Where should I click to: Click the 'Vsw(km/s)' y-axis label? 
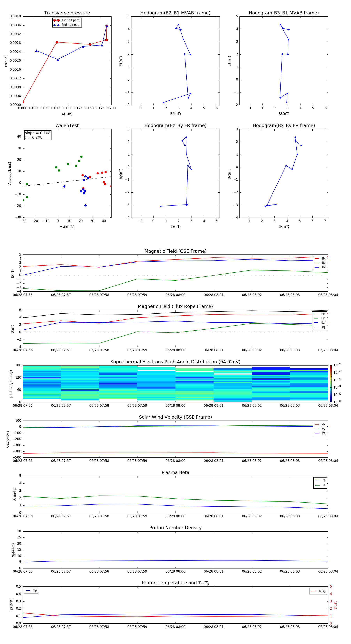coord(8,439)
